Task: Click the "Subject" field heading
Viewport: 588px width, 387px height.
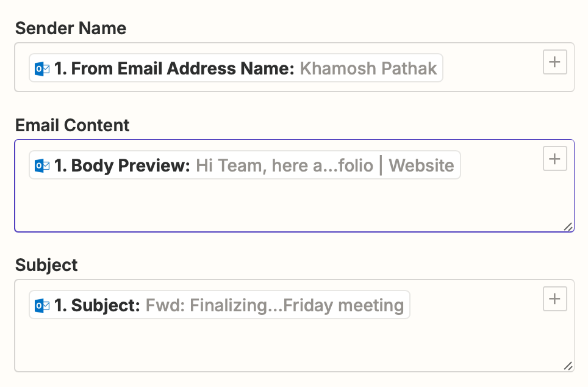Action: (46, 265)
